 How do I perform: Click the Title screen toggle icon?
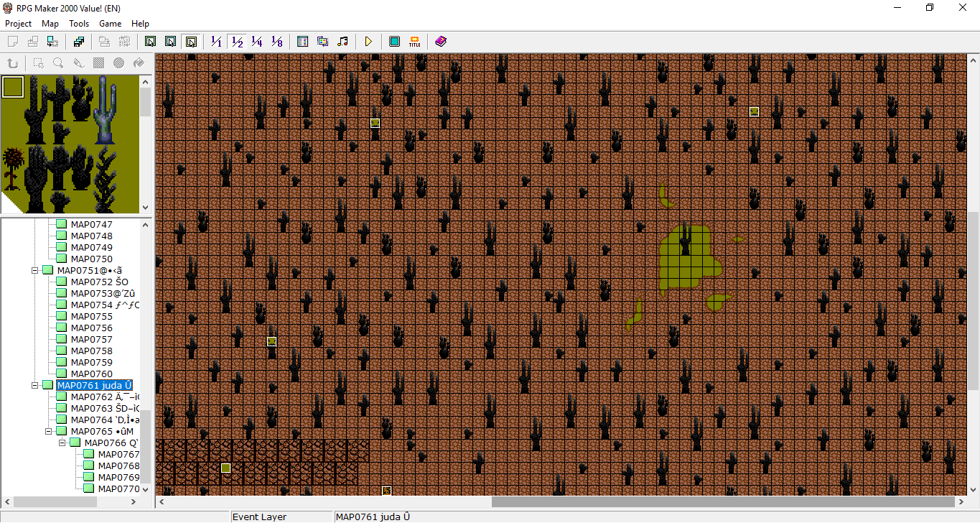(x=414, y=42)
